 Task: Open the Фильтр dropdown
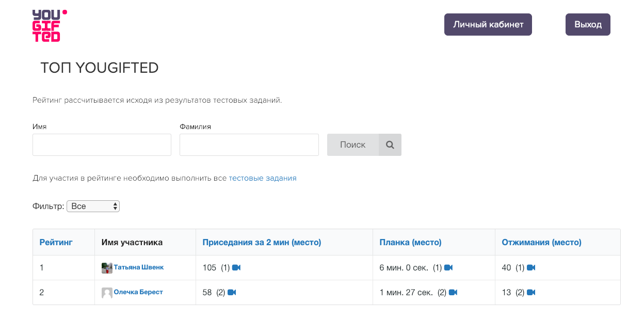click(93, 206)
